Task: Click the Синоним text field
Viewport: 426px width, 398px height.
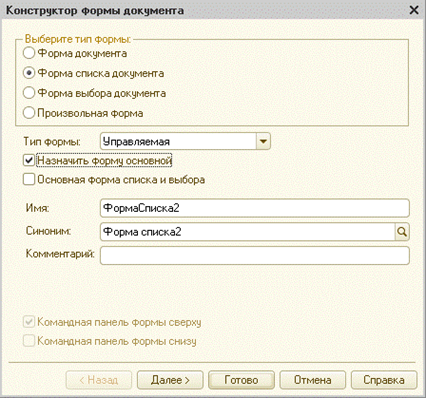Action: 248,232
